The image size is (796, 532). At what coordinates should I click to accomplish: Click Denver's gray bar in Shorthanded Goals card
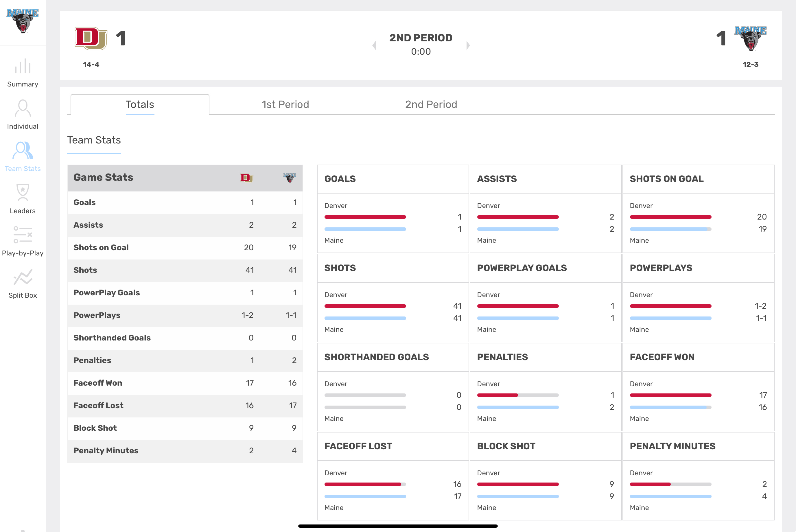coord(365,395)
